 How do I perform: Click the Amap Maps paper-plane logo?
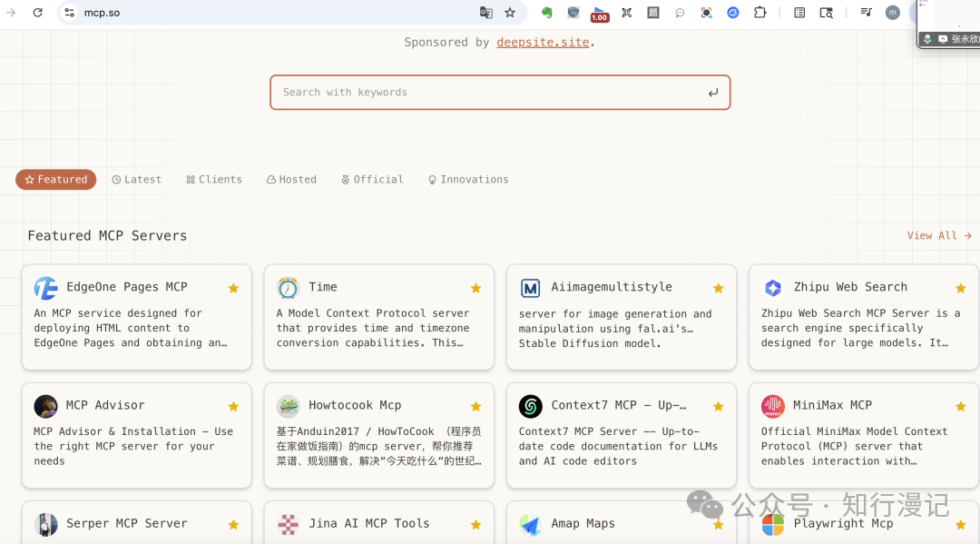click(531, 525)
